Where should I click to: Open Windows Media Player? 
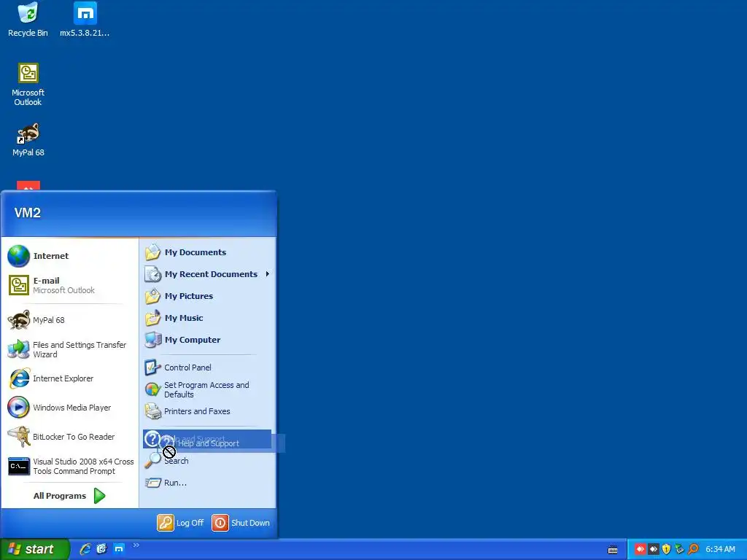pyautogui.click(x=69, y=408)
